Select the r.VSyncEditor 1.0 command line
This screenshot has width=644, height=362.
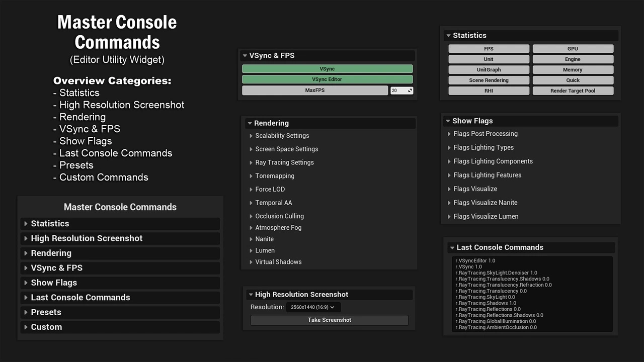coord(475,261)
